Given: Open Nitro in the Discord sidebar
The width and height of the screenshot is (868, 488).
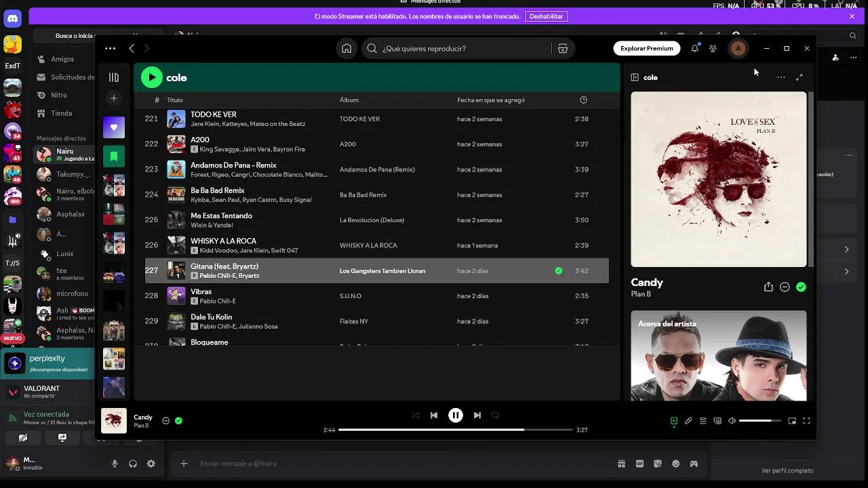Looking at the screenshot, I should coord(59,95).
